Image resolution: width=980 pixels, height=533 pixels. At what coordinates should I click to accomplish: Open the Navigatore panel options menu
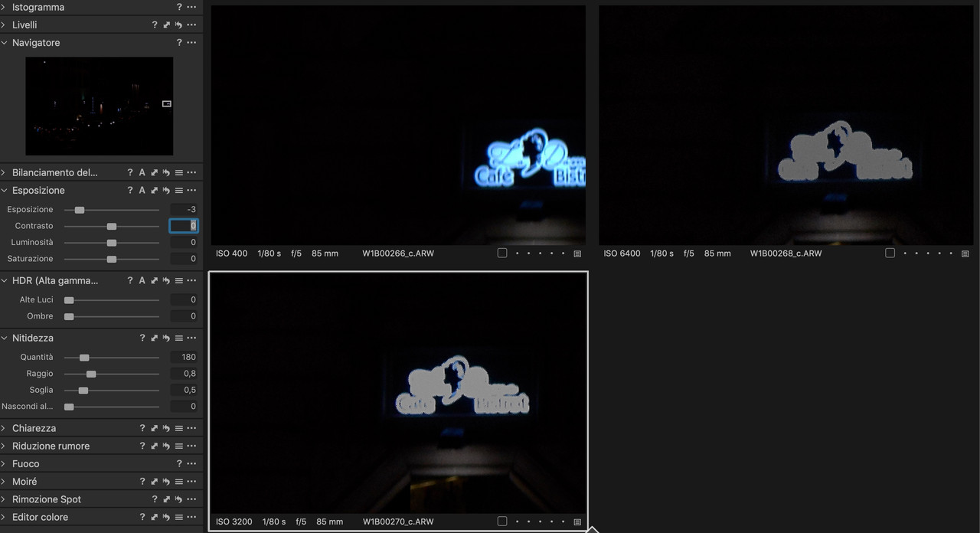click(x=191, y=43)
